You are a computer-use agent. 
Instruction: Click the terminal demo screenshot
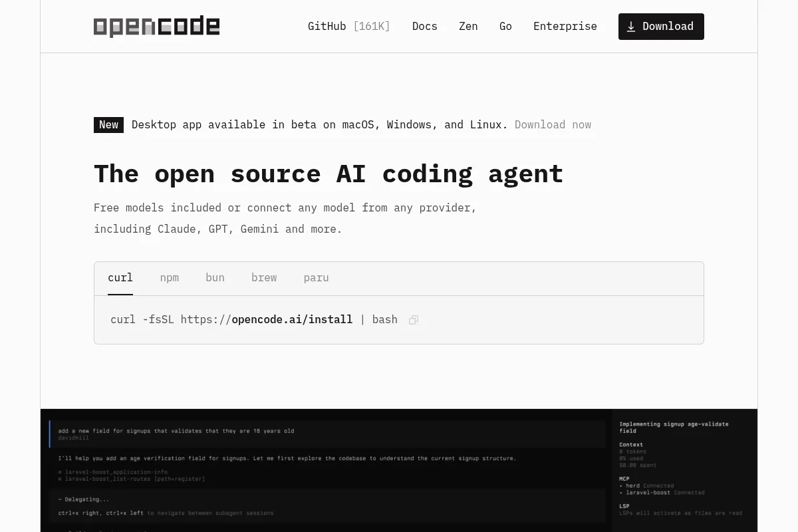399,470
